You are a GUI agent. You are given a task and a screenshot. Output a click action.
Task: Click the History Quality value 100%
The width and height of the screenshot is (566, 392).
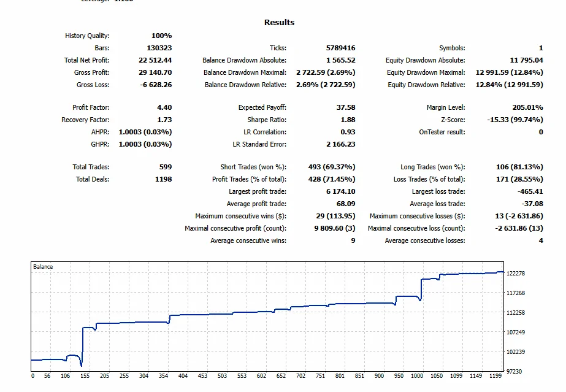pyautogui.click(x=161, y=36)
